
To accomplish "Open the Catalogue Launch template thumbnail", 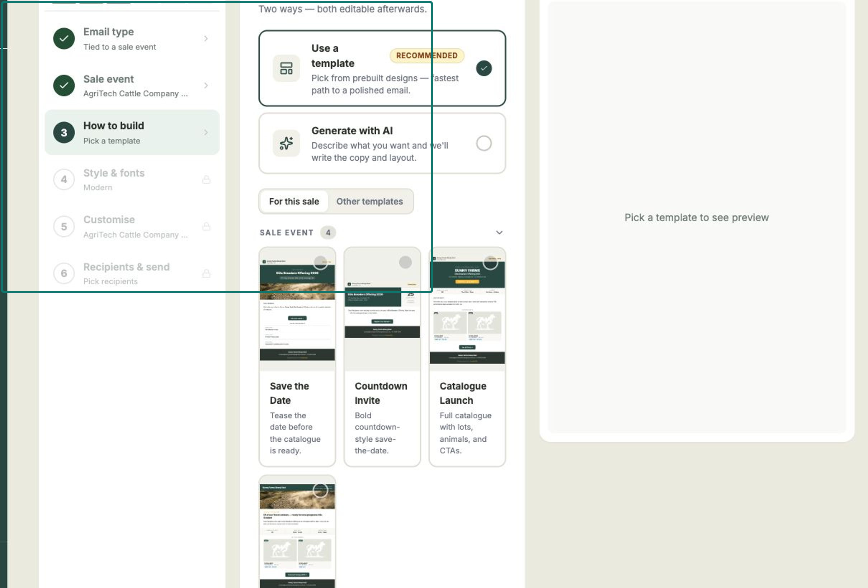I will pos(467,309).
